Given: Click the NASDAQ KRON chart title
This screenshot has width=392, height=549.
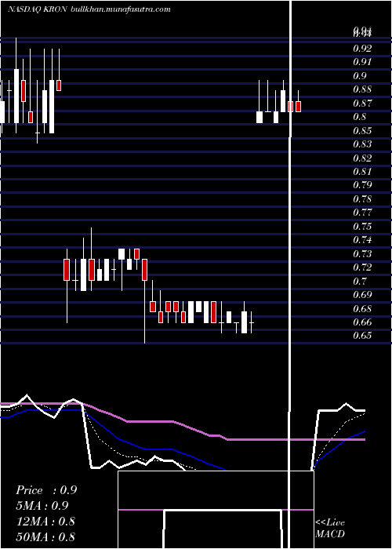Looking at the screenshot, I should (x=37, y=9).
